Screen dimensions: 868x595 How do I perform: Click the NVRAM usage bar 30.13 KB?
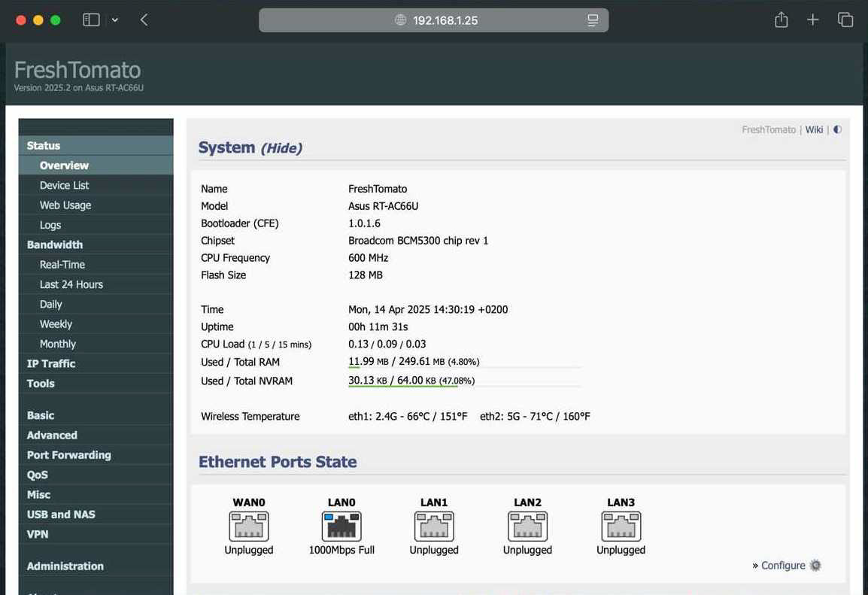tap(464, 381)
